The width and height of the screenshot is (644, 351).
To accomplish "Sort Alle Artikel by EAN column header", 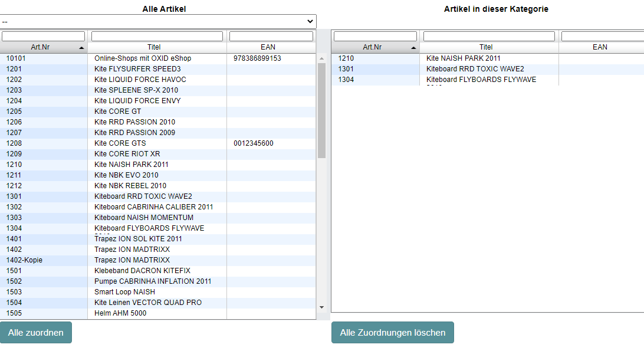I will coord(271,47).
